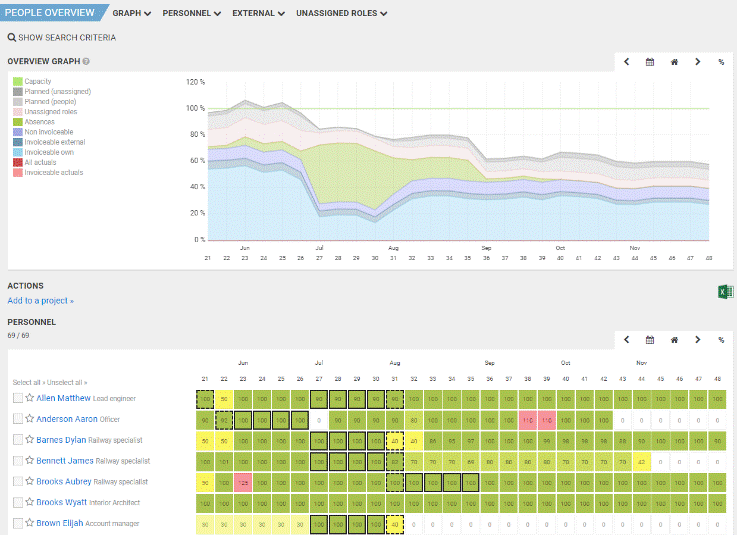Toggle Non invoiceable legend swatch
The height and width of the screenshot is (535, 737).
[18, 132]
